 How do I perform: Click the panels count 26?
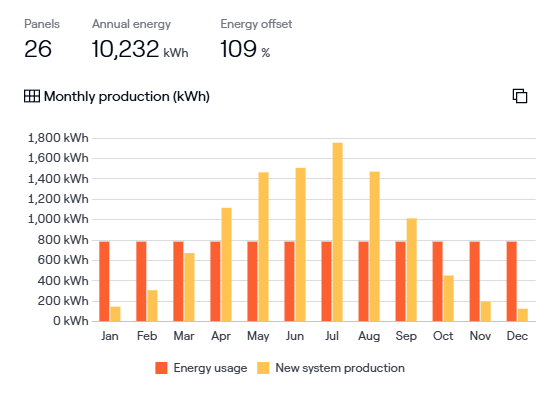pyautogui.click(x=38, y=49)
